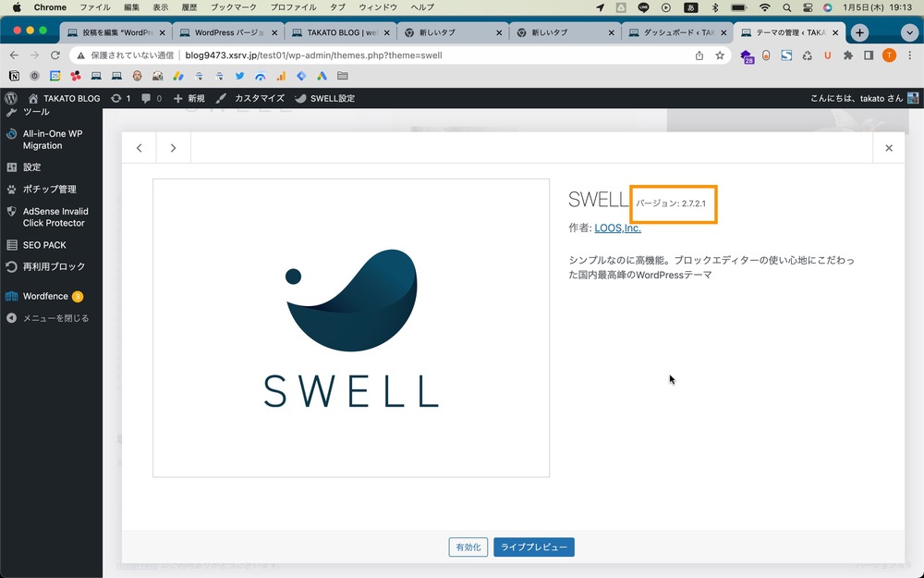Open カスタマイズ in the admin bar
The height and width of the screenshot is (578, 924).
pos(249,99)
